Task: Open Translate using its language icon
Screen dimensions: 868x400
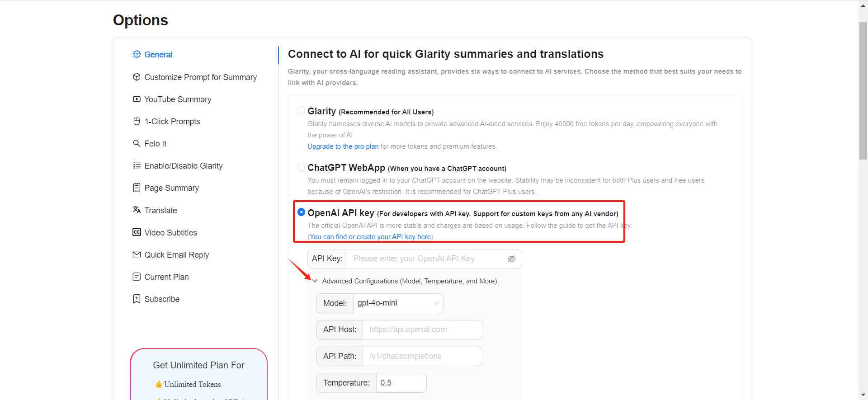Action: pos(137,210)
